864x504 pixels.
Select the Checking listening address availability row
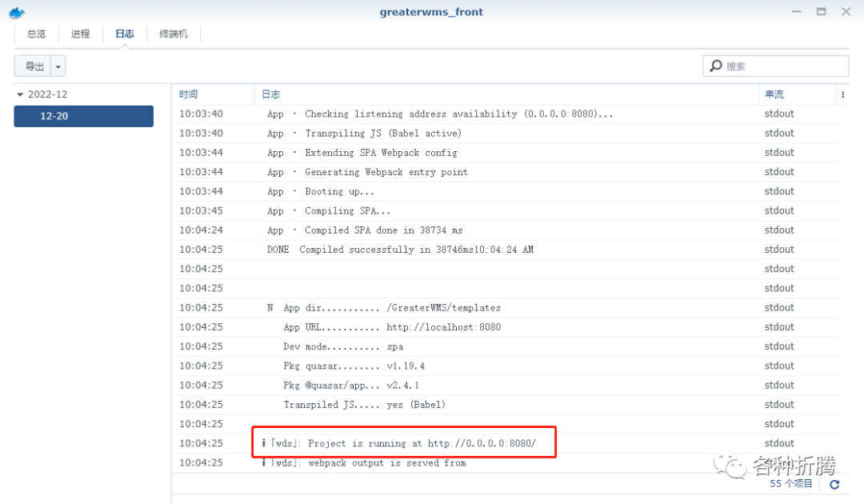pos(506,114)
